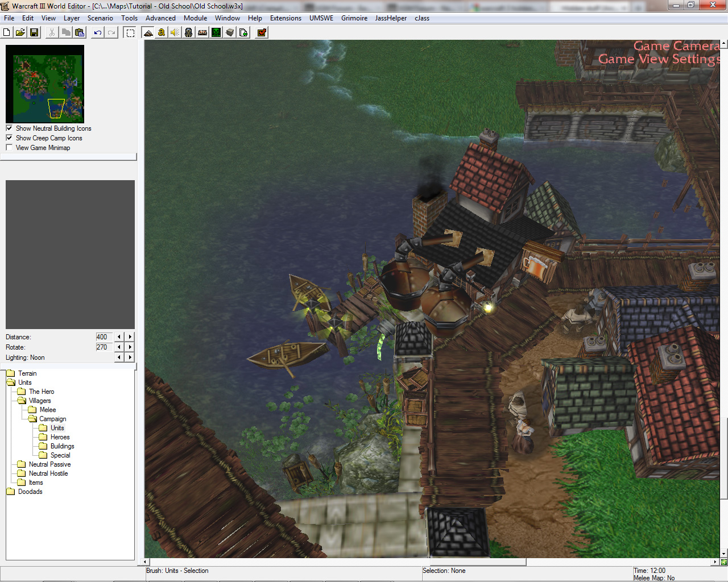Undo the last action

point(98,32)
